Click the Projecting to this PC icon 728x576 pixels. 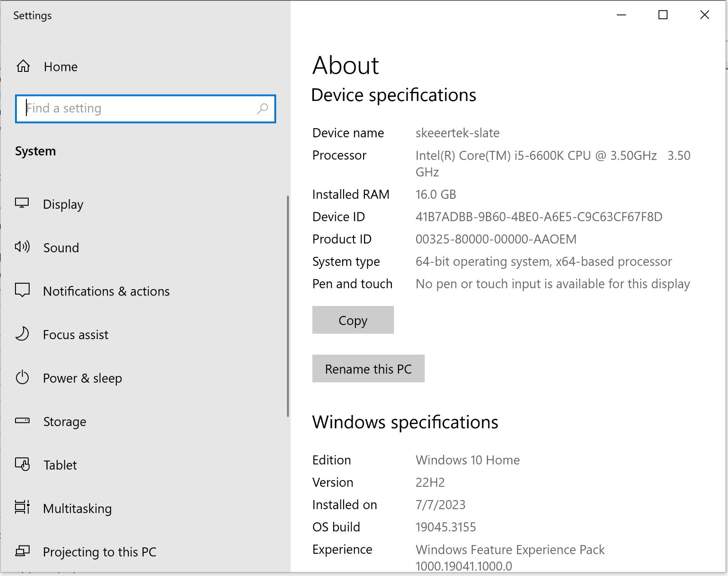pos(22,551)
